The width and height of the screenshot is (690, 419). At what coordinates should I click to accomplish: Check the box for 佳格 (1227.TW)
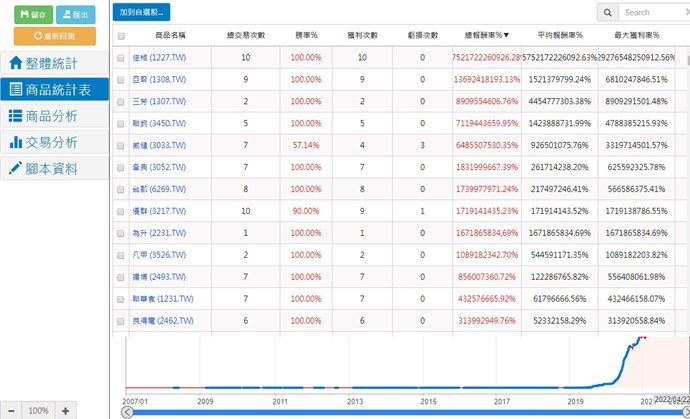pyautogui.click(x=121, y=58)
